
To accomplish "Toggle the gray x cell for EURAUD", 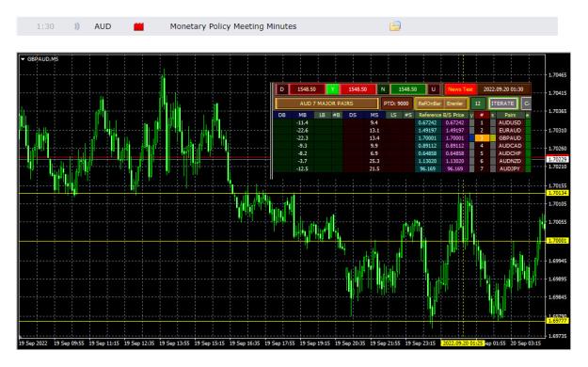I will tap(493, 130).
